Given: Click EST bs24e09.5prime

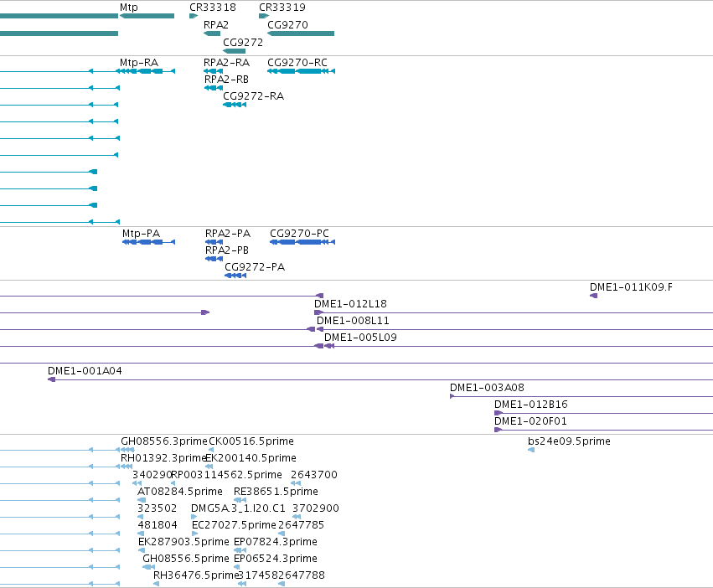Looking at the screenshot, I should click(531, 450).
